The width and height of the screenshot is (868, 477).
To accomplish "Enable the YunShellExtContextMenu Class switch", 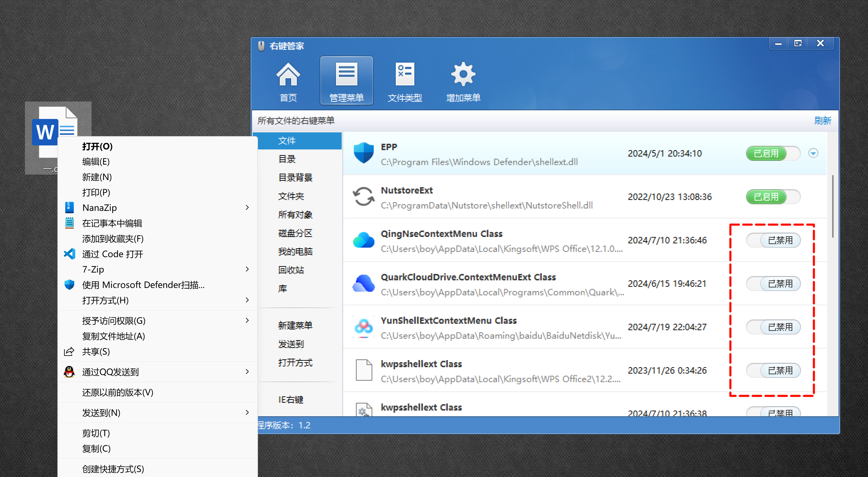I will pos(773,327).
